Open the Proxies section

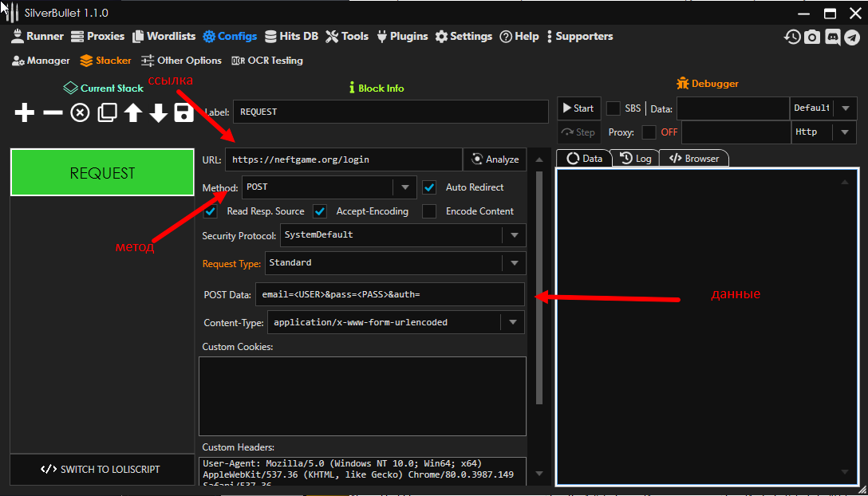coord(99,37)
